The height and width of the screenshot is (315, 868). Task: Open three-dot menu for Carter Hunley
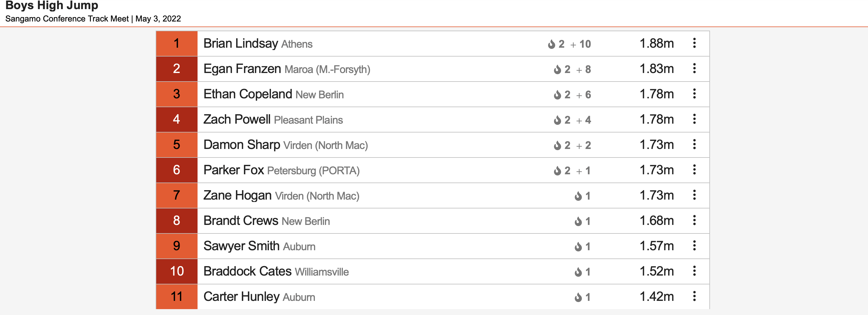click(694, 296)
